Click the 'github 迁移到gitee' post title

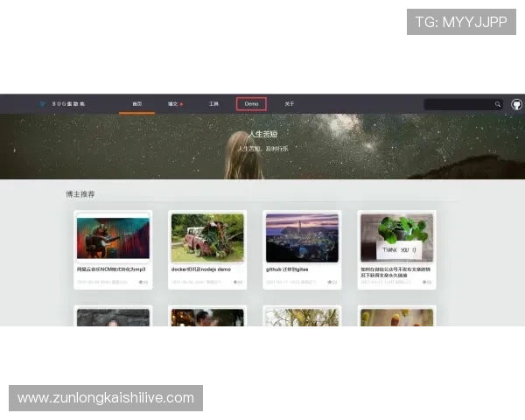(287, 269)
